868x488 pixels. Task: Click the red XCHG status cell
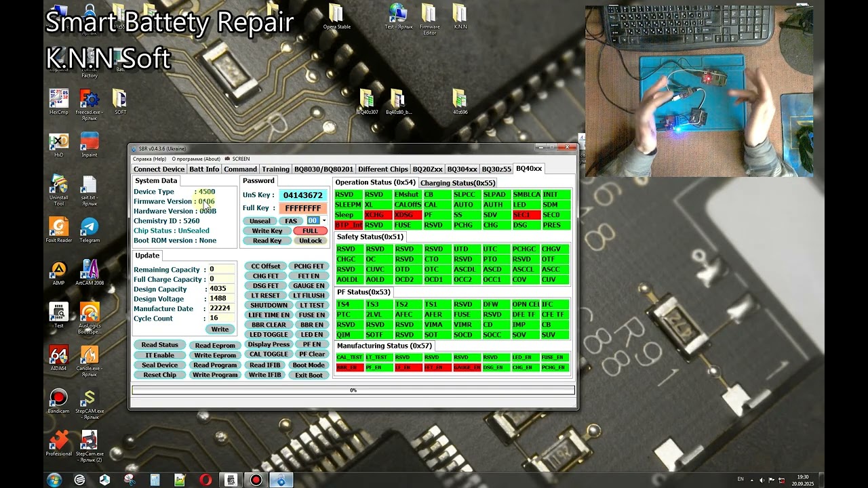[378, 215]
